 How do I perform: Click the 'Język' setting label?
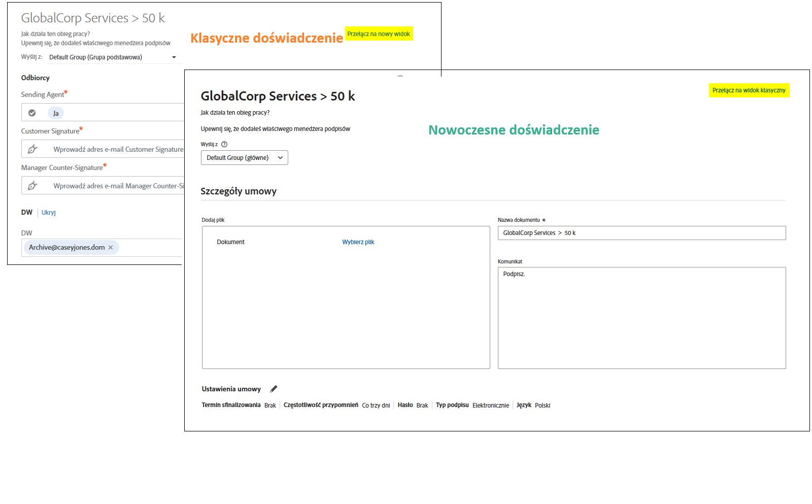click(524, 405)
